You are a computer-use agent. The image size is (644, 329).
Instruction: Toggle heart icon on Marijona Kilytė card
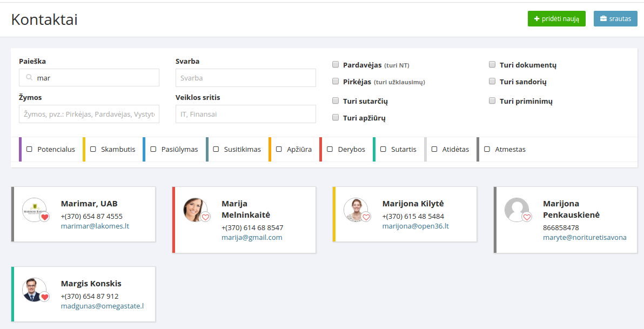pyautogui.click(x=366, y=217)
